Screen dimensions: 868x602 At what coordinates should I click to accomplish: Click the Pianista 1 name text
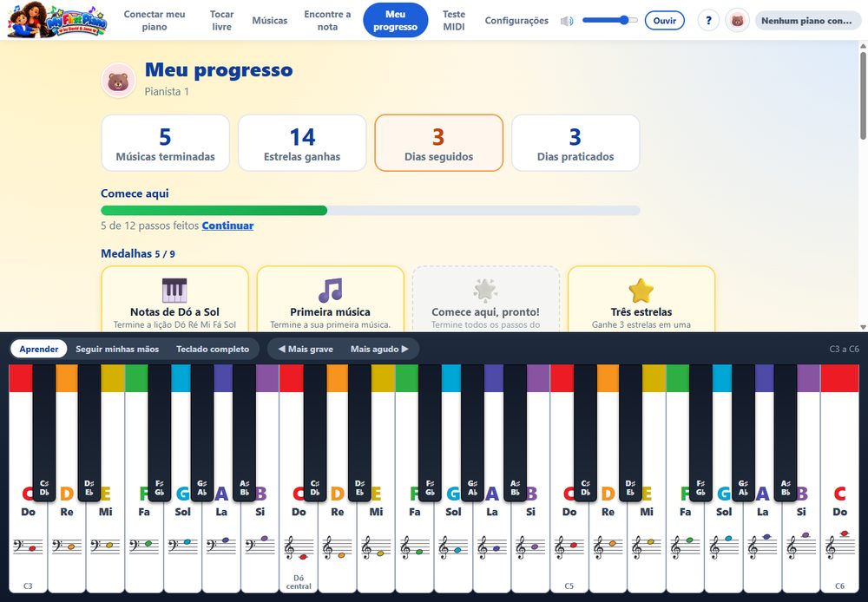(x=167, y=92)
